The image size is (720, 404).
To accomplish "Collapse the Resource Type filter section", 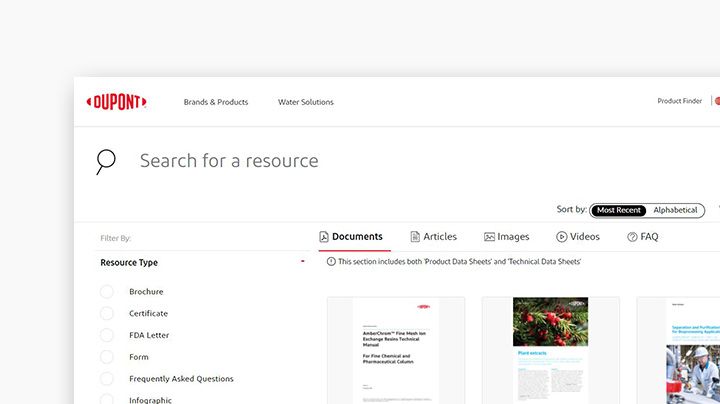I will (303, 261).
